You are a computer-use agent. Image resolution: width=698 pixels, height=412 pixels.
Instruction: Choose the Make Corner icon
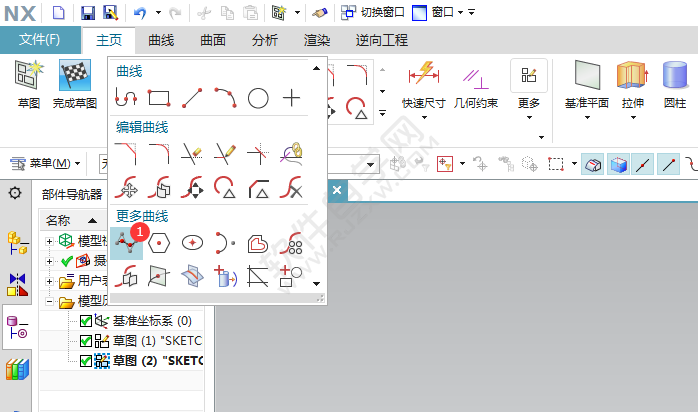[258, 154]
